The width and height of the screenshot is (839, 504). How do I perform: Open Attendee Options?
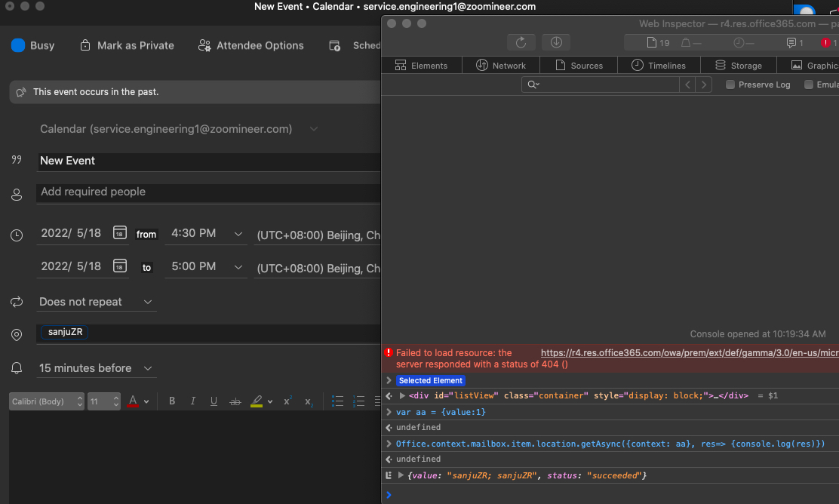coord(251,45)
